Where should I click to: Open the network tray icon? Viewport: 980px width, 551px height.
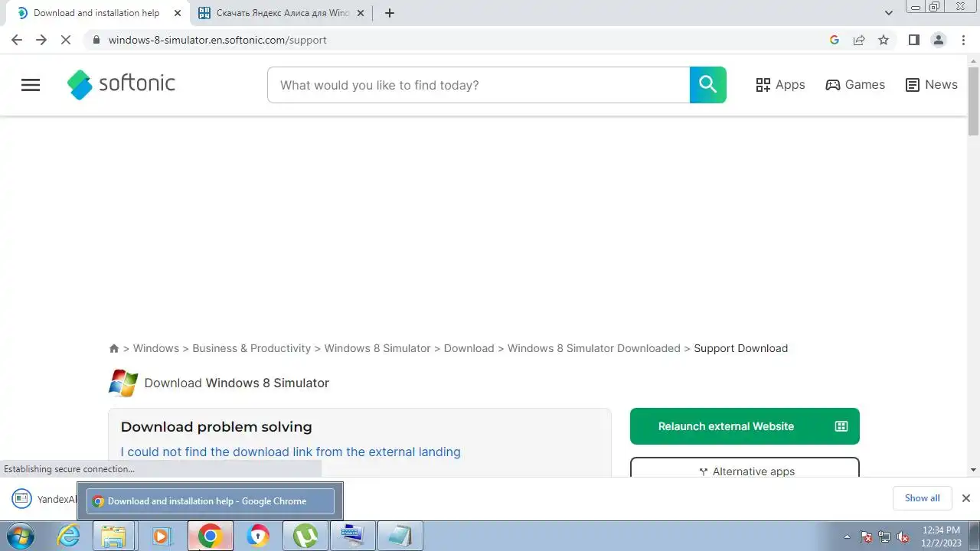(884, 536)
